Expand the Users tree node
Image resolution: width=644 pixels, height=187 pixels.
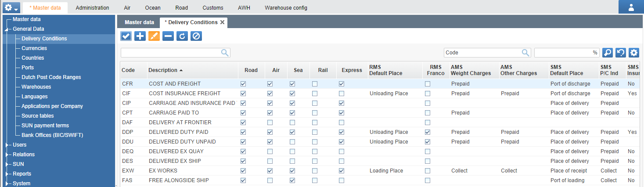coord(7,145)
